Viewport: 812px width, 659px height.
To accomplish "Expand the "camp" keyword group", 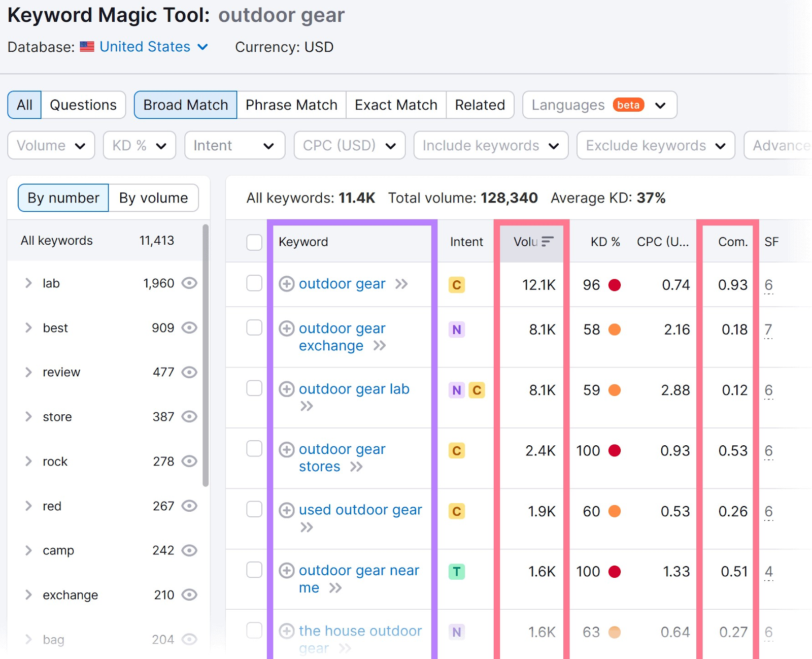I will point(28,550).
